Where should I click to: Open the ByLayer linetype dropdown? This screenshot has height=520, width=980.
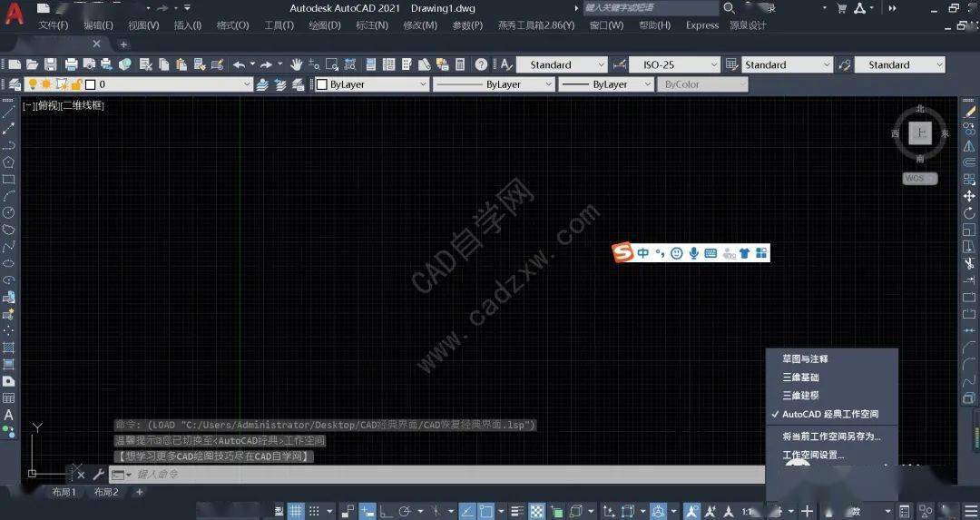click(494, 84)
